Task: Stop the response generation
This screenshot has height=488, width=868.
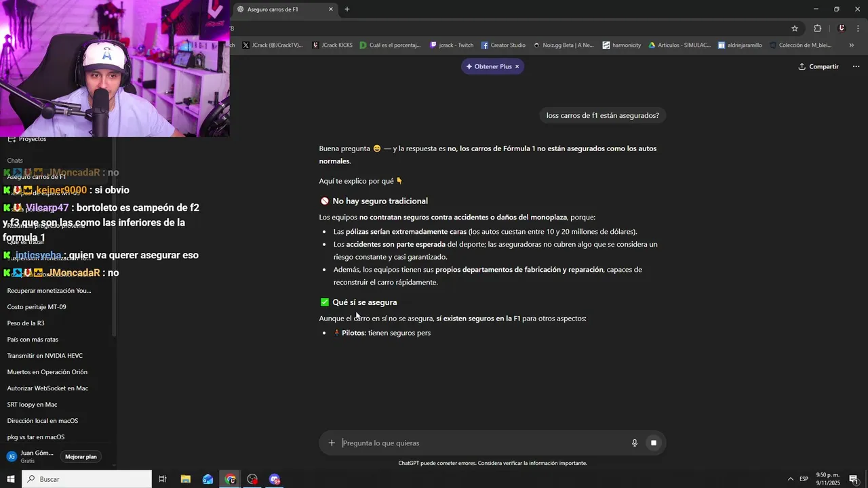Action: tap(654, 443)
